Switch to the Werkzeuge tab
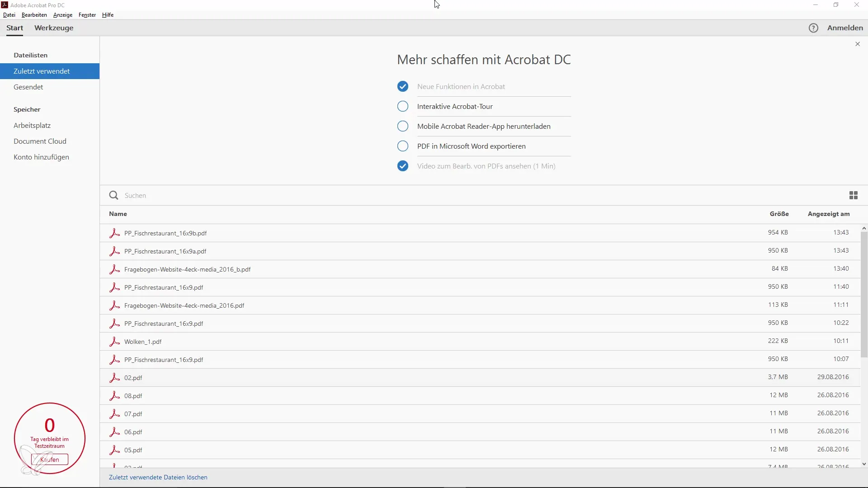The width and height of the screenshot is (868, 488). (x=54, y=28)
